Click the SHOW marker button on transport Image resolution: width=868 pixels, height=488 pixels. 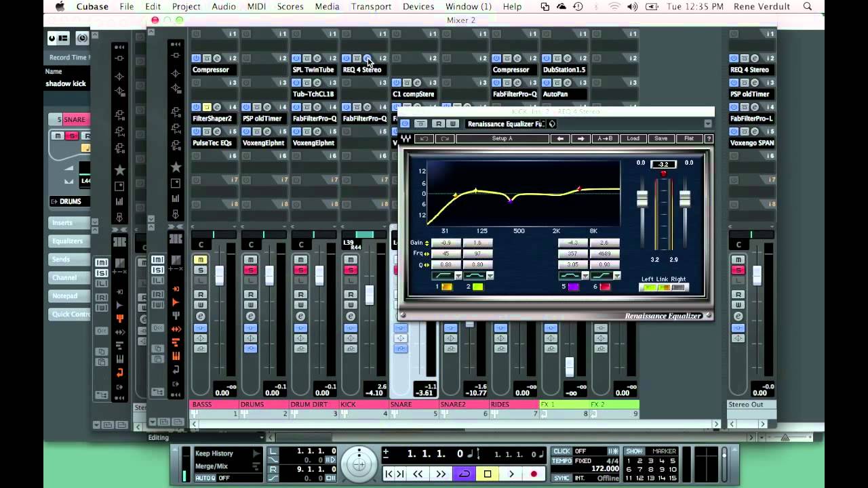tap(634, 451)
